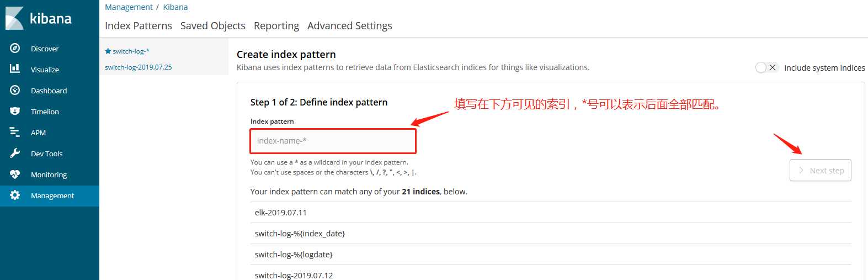
Task: Open the switch-log-* index pattern
Action: tap(131, 51)
